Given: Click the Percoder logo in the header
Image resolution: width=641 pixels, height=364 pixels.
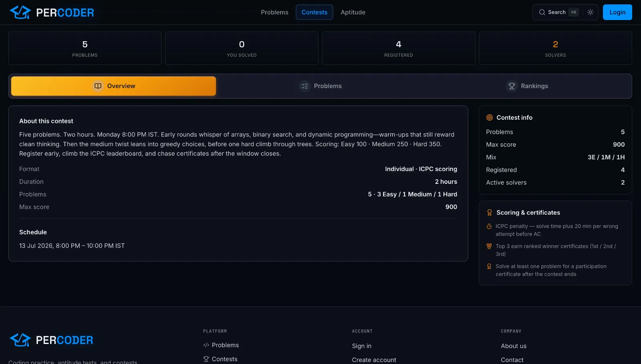Looking at the screenshot, I should (52, 12).
